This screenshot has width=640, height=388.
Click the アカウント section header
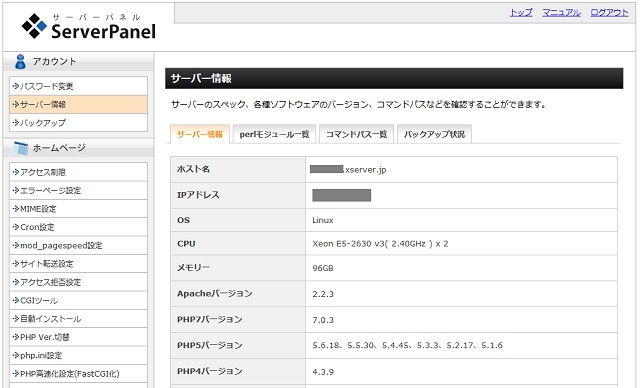78,62
